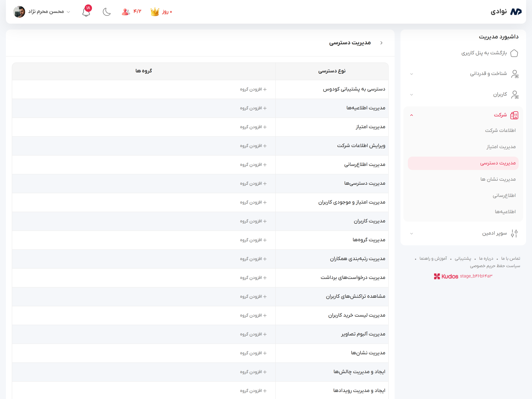Open اطلاع‌رسانی sidebar item
The image size is (532, 399).
click(504, 195)
